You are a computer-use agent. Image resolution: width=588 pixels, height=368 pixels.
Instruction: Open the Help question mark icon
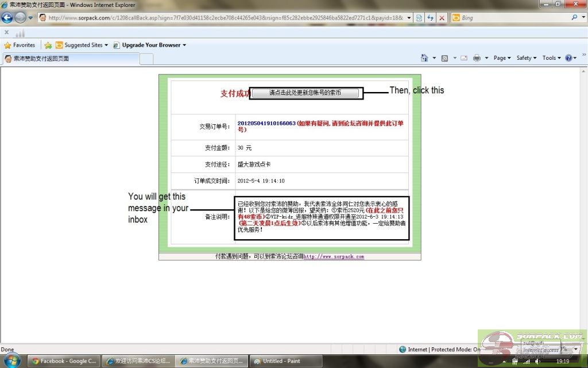point(568,58)
